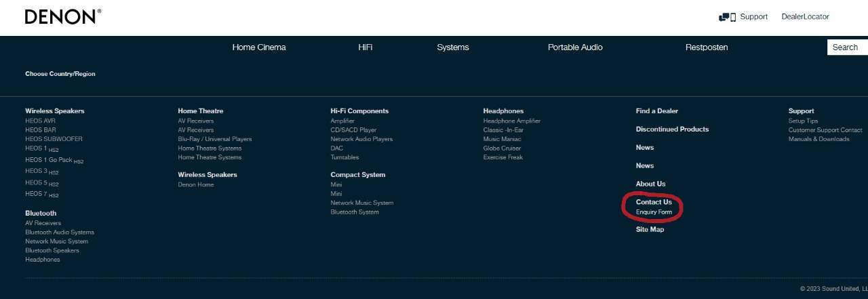Open the About Us link
Screen dimensions: 868x299
(650, 184)
